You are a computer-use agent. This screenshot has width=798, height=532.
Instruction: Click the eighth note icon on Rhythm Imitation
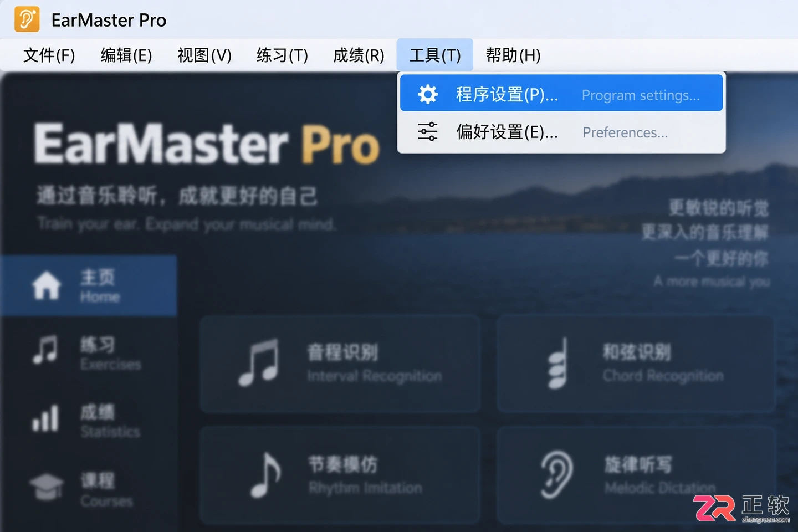tap(265, 475)
